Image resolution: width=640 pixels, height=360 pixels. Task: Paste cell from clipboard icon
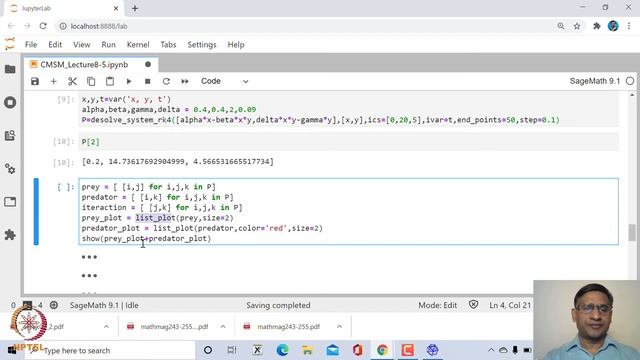(110, 81)
